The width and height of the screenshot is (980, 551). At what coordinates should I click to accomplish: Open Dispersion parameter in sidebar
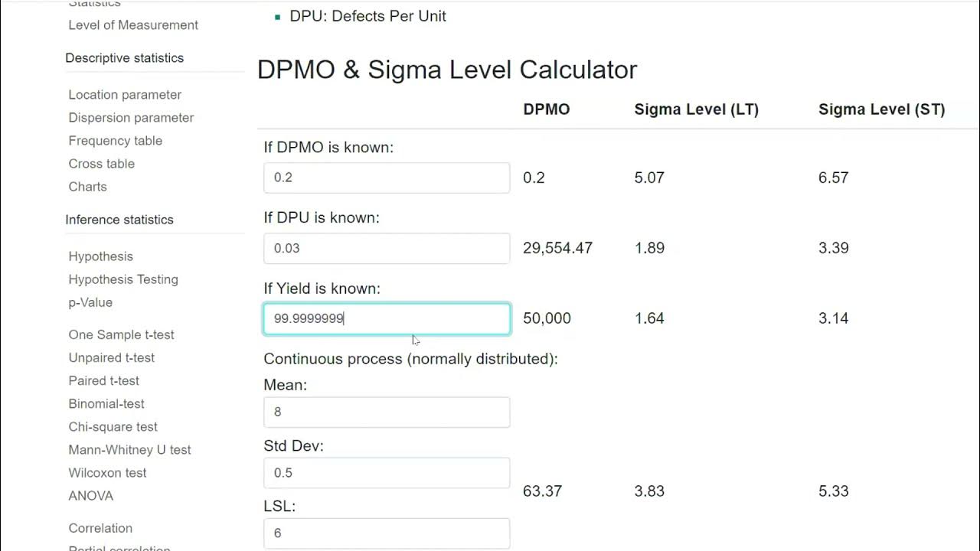point(131,118)
